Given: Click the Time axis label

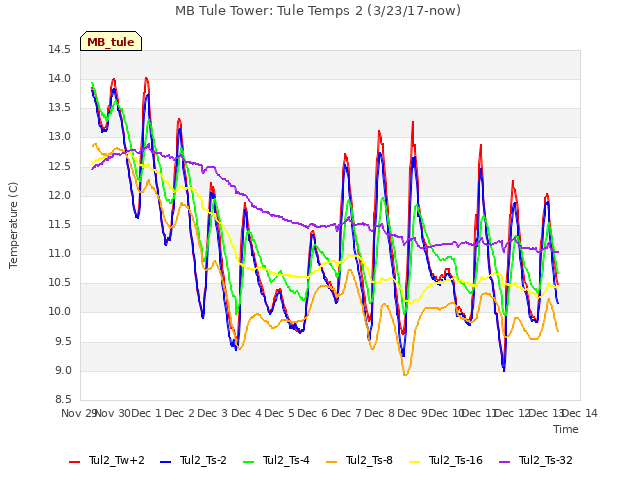Looking at the screenshot, I should tap(566, 429).
